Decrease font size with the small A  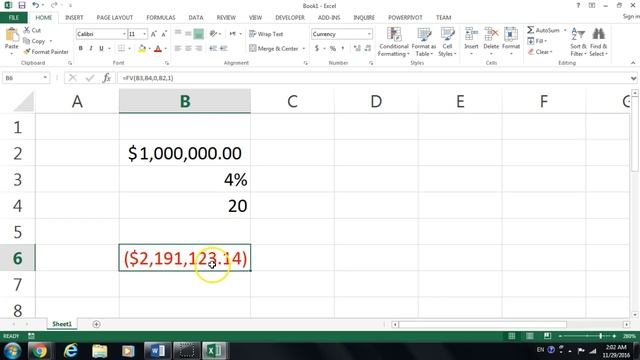[x=164, y=34]
